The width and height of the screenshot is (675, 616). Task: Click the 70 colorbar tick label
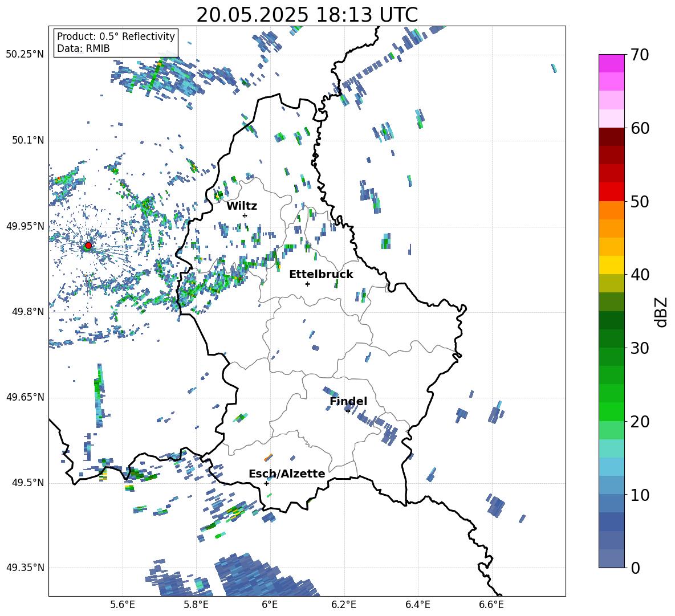[x=640, y=55]
